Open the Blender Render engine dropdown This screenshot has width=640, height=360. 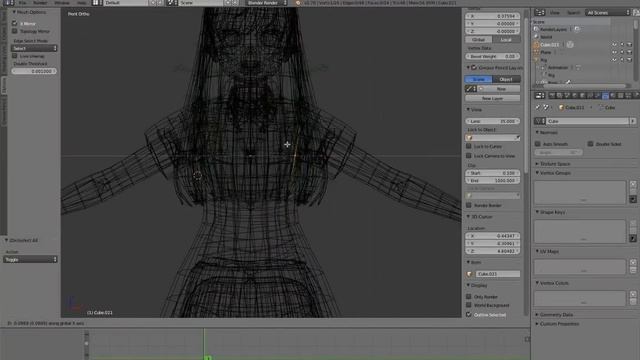point(267,2)
